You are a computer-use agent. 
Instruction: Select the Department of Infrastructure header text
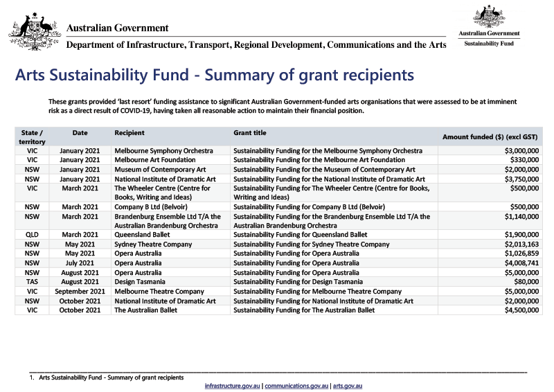(x=256, y=44)
